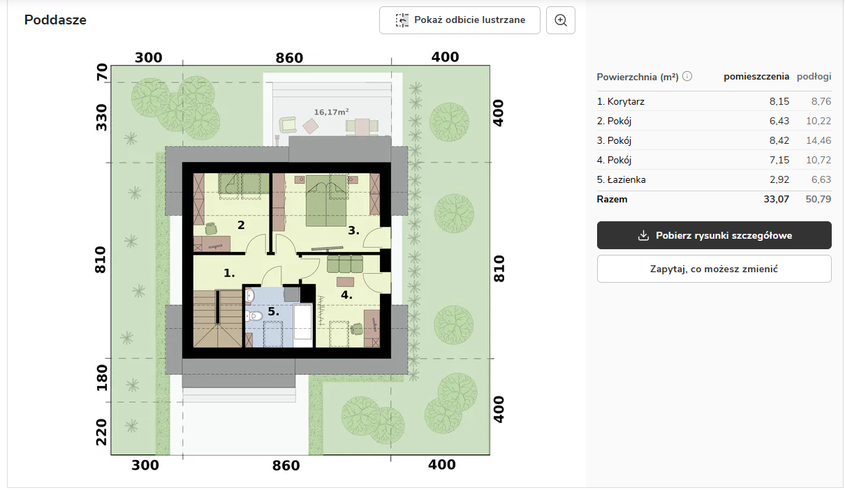Click the terrace area labeled 16,17m²
Screen dimensions: 845x504
pyautogui.click(x=332, y=112)
